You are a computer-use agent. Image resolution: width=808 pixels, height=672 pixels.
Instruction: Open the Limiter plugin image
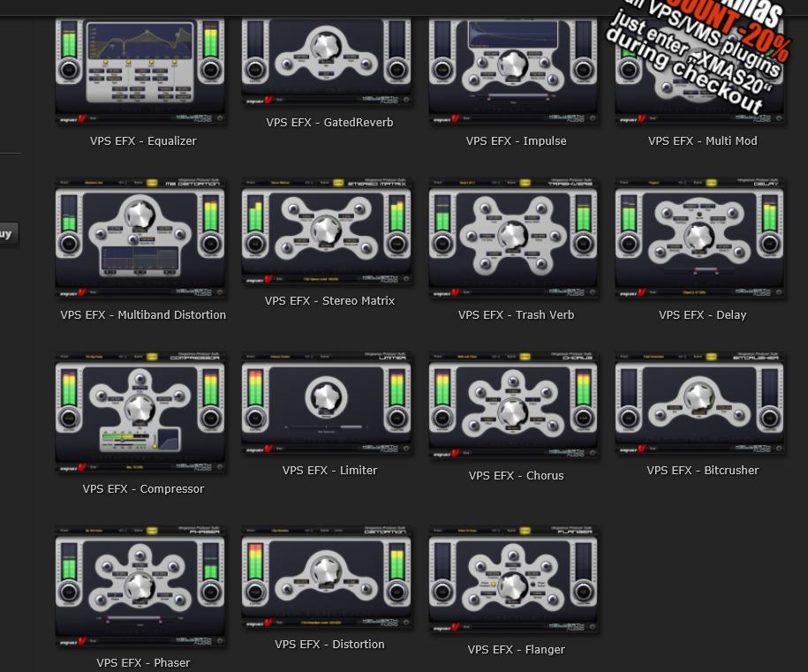pos(327,403)
